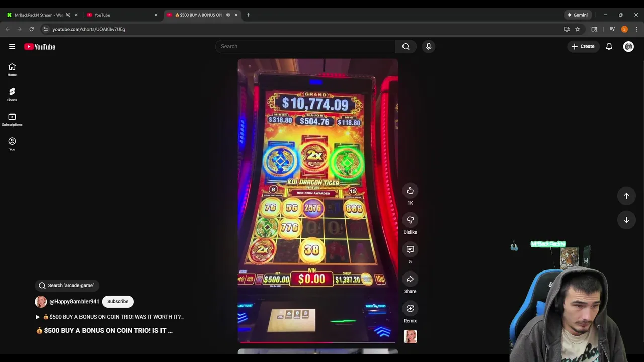This screenshot has height=362, width=644.
Task: Go to next Short with down arrow
Action: pos(626,220)
